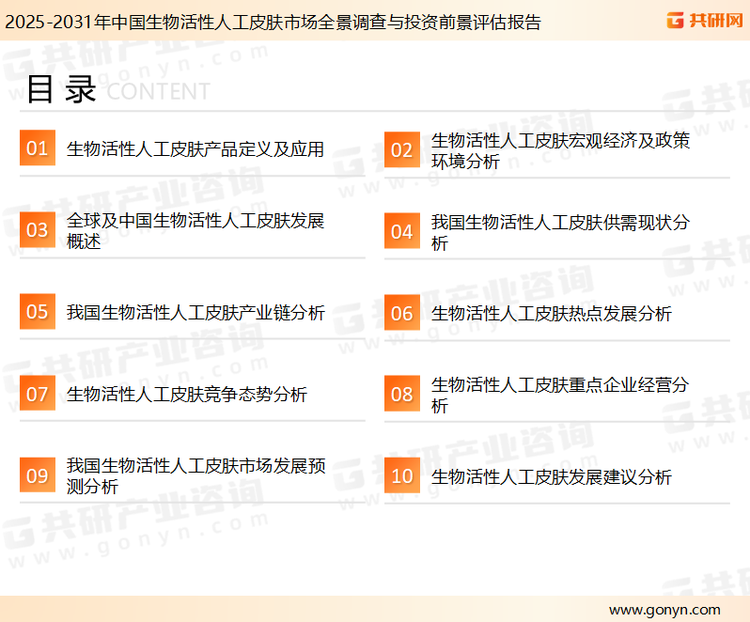Screen dimensions: 750x622
Task: Open chapter 生物活性人工皮肤竞争态势分析
Action: coord(187,395)
